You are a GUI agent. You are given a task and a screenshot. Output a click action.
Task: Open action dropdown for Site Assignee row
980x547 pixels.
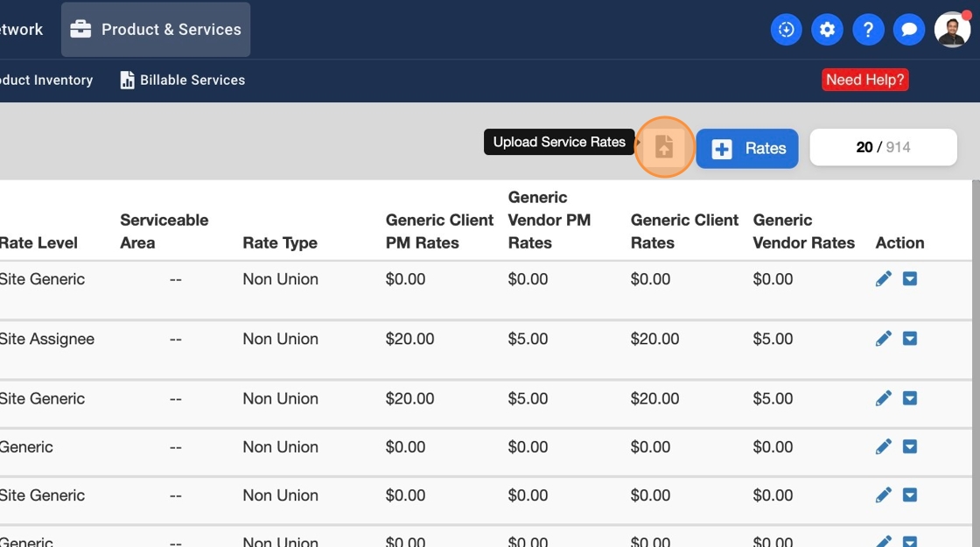click(910, 339)
